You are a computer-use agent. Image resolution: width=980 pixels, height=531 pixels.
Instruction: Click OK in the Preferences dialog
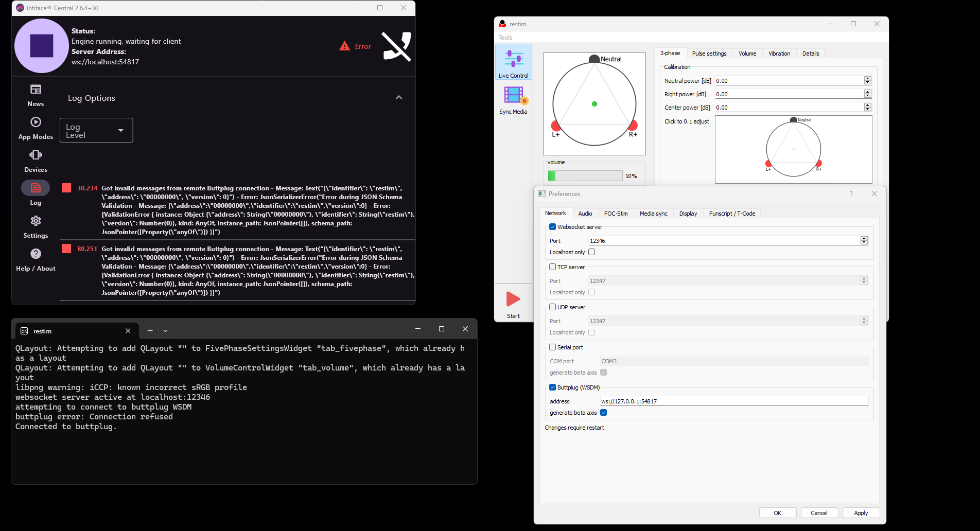pos(778,513)
